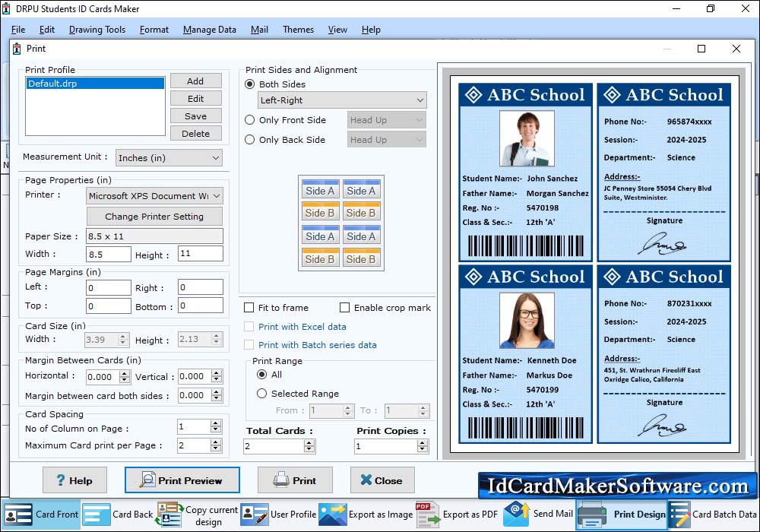Open the File menu
This screenshot has height=532, width=760.
tap(18, 30)
